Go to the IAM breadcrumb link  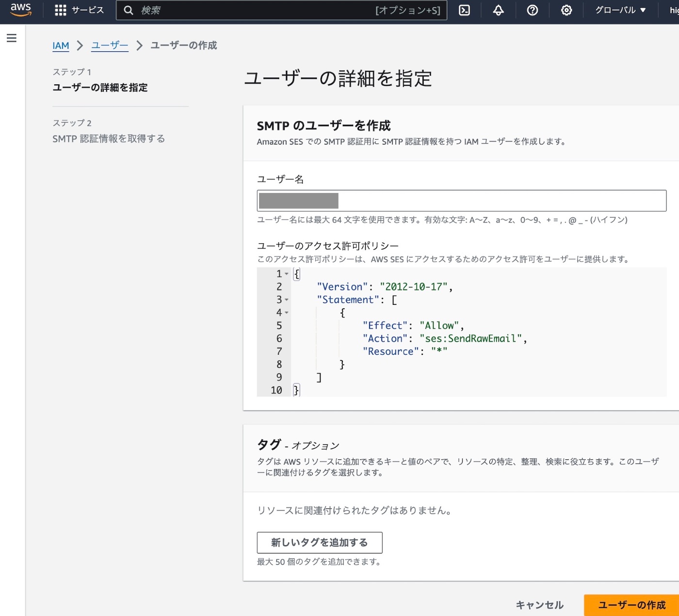[61, 46]
